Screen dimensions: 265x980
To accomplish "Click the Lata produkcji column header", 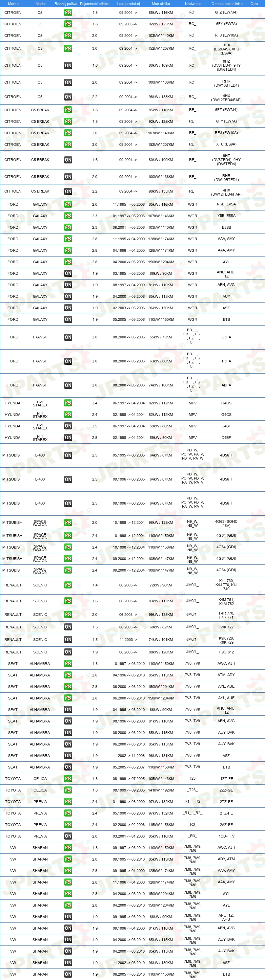I will (129, 4).
